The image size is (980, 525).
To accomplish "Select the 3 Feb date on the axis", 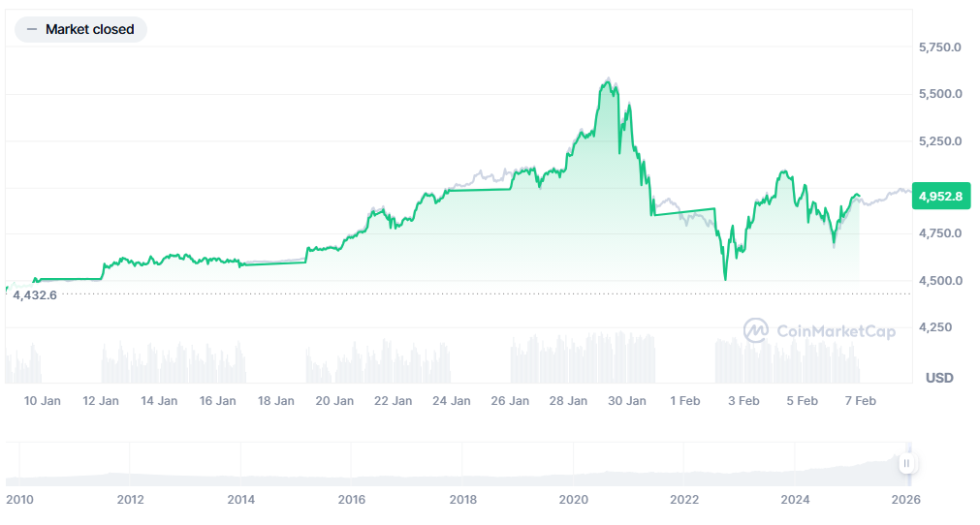I will tap(743, 401).
